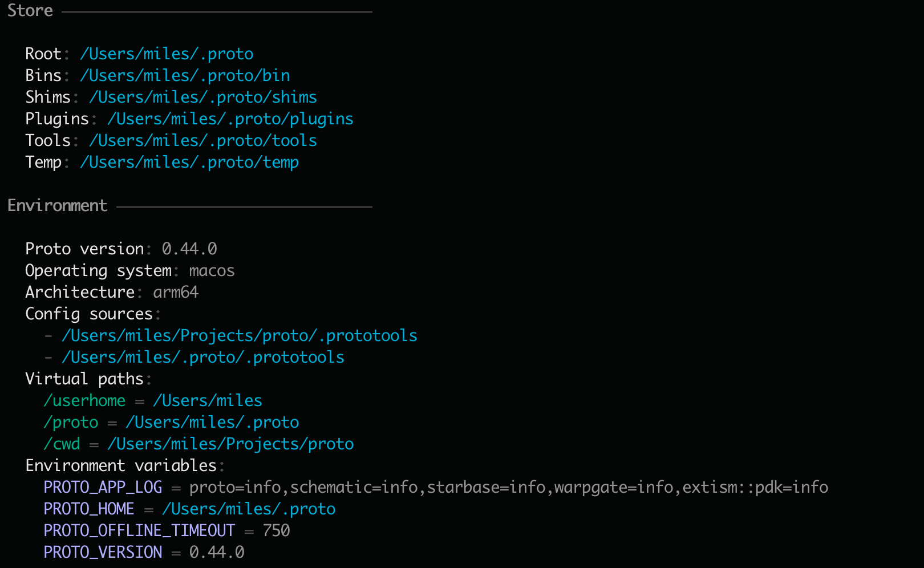924x568 pixels.
Task: Click the Projects/proto/.prototools config source
Action: click(x=239, y=336)
